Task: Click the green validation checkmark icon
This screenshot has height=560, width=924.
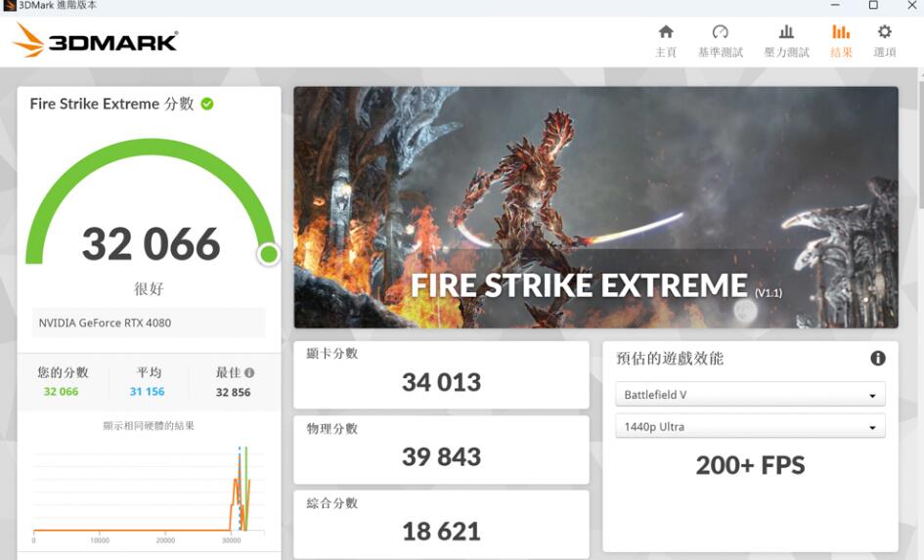Action: [x=207, y=104]
